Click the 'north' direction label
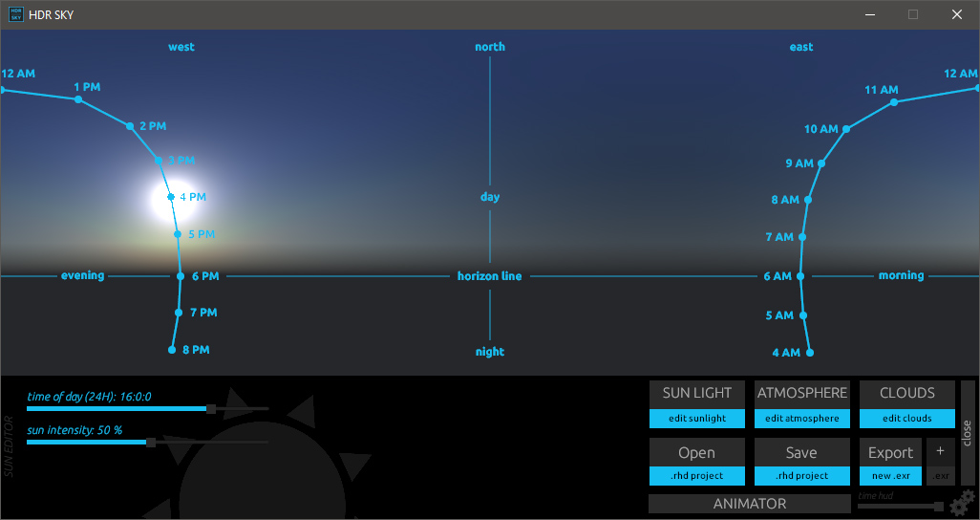 pyautogui.click(x=490, y=47)
